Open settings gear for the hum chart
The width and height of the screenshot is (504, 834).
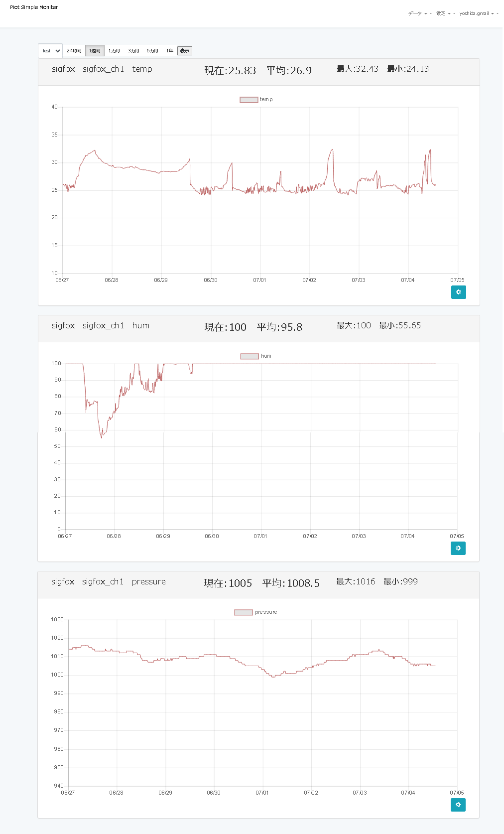(x=458, y=548)
